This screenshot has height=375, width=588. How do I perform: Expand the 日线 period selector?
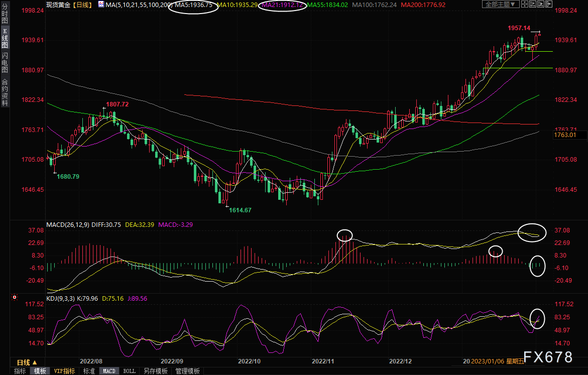[x=27, y=362]
